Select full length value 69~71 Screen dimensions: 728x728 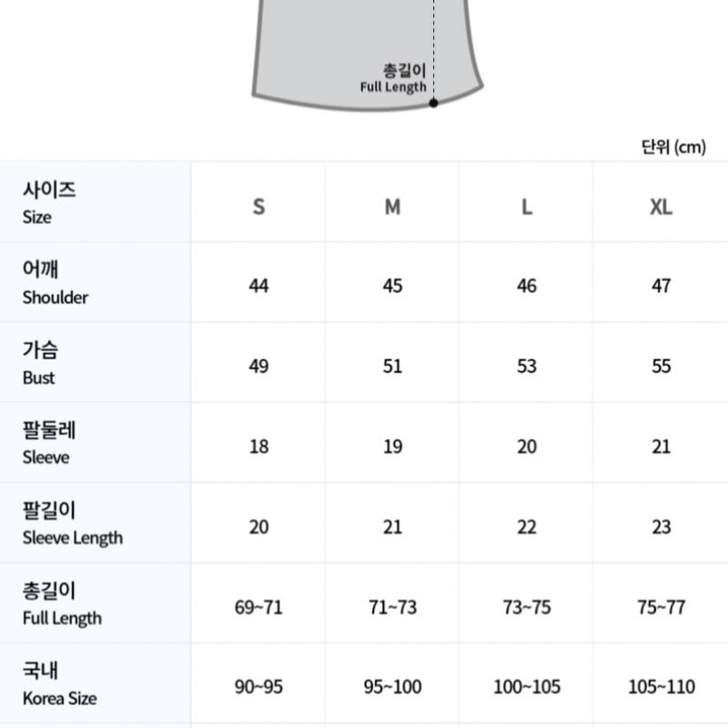[x=258, y=607]
